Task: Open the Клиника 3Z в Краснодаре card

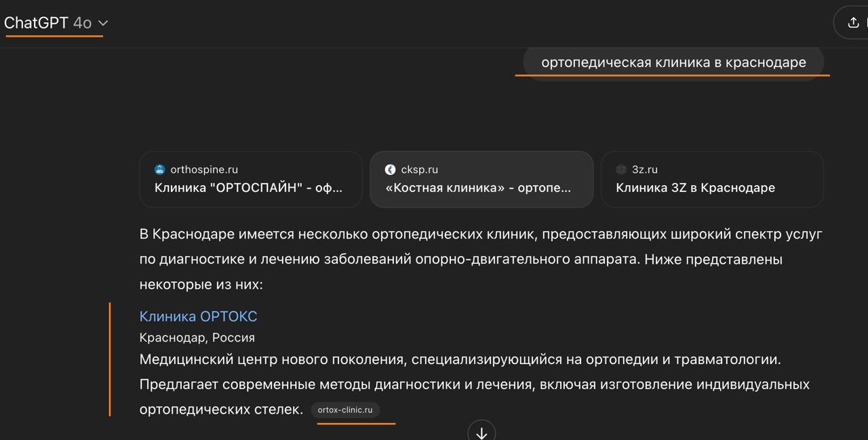Action: click(x=712, y=179)
